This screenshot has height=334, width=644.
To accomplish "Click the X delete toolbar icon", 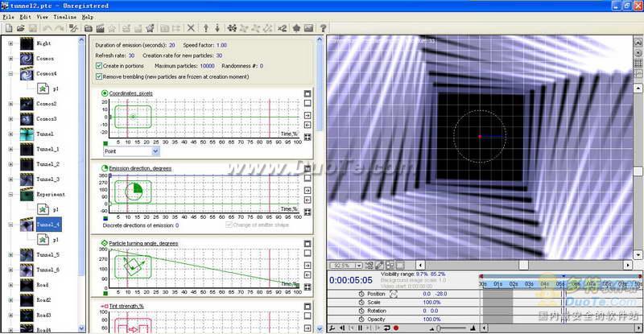I will coord(191,28).
